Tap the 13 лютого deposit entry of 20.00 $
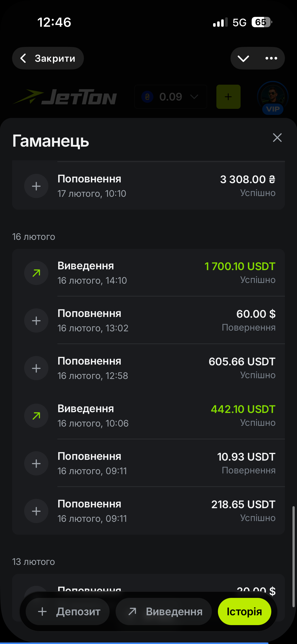 (166, 588)
